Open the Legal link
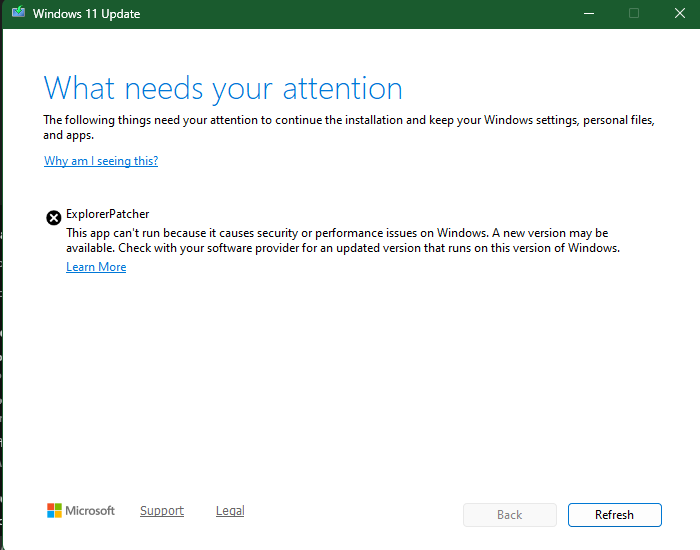 tap(230, 510)
